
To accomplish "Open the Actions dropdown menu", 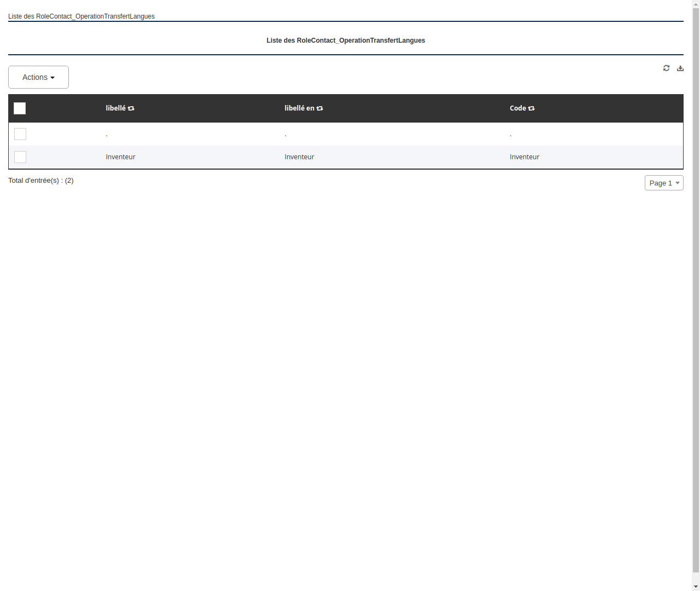I will tap(38, 77).
